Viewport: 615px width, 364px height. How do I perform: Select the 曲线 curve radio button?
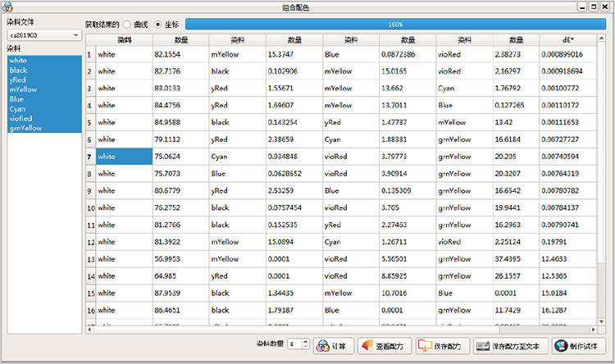127,25
